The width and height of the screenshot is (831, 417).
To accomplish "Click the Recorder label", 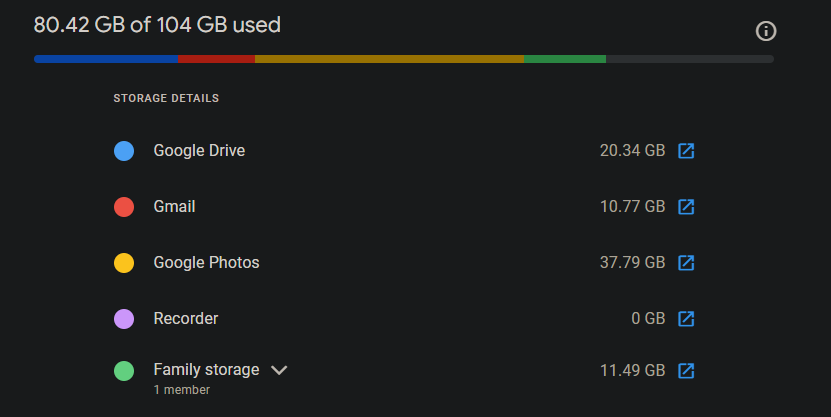I will 185,319.
